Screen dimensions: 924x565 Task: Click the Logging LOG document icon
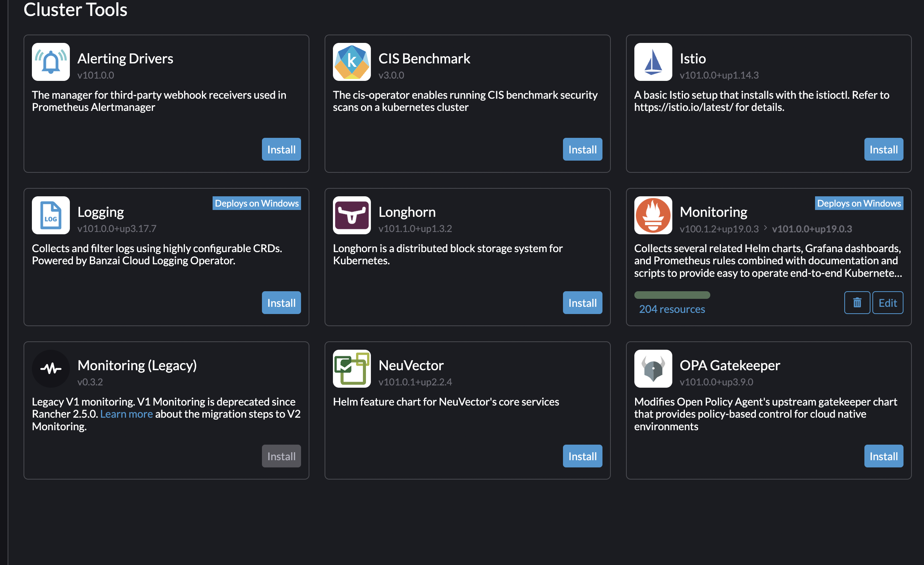[50, 215]
